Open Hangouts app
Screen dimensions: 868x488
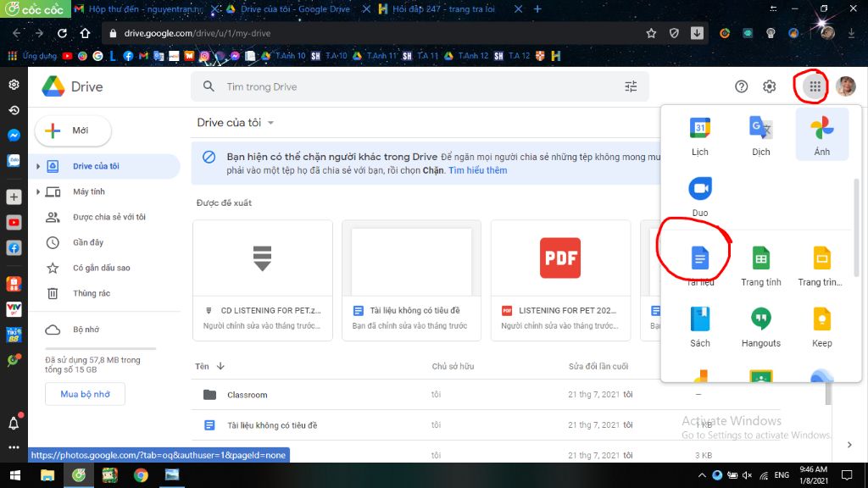click(760, 326)
